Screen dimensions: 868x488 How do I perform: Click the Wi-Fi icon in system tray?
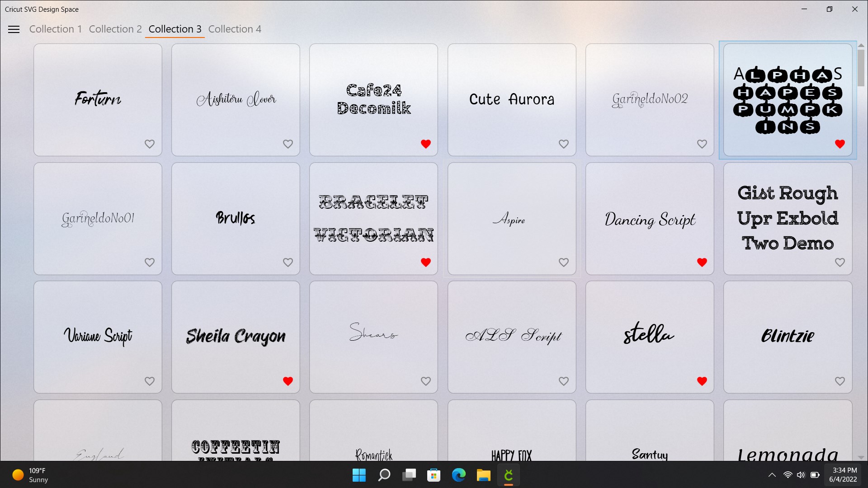(x=787, y=475)
